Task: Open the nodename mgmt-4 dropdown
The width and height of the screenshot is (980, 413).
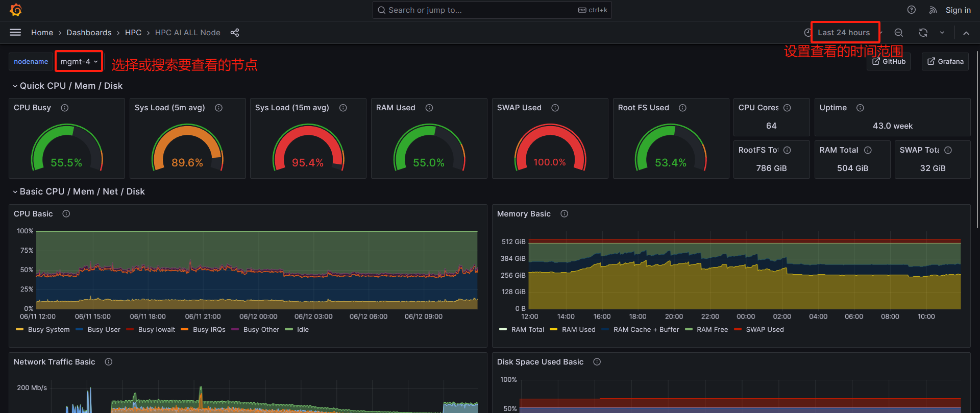Action: (79, 62)
